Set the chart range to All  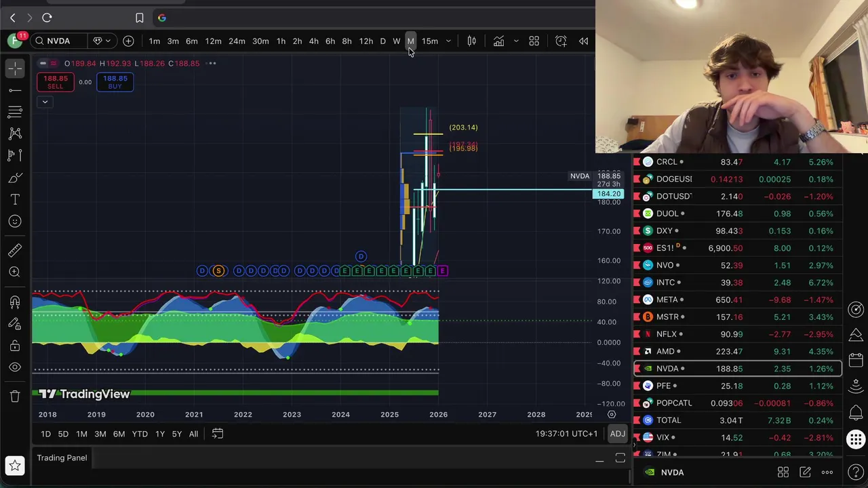[x=193, y=434]
